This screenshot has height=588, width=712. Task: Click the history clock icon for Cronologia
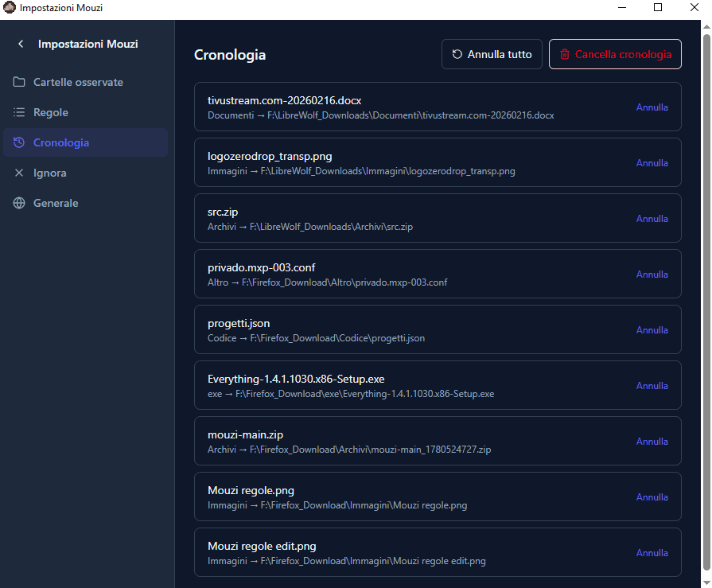pyautogui.click(x=19, y=142)
